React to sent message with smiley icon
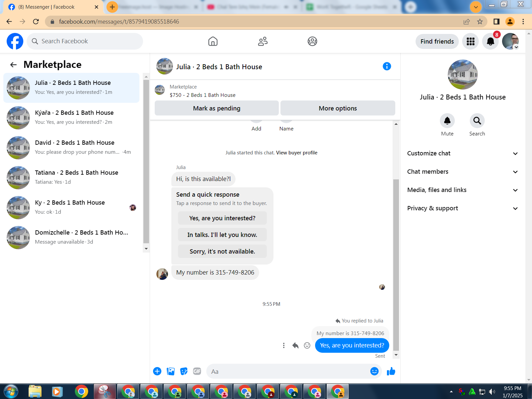The image size is (532, 399). [307, 345]
